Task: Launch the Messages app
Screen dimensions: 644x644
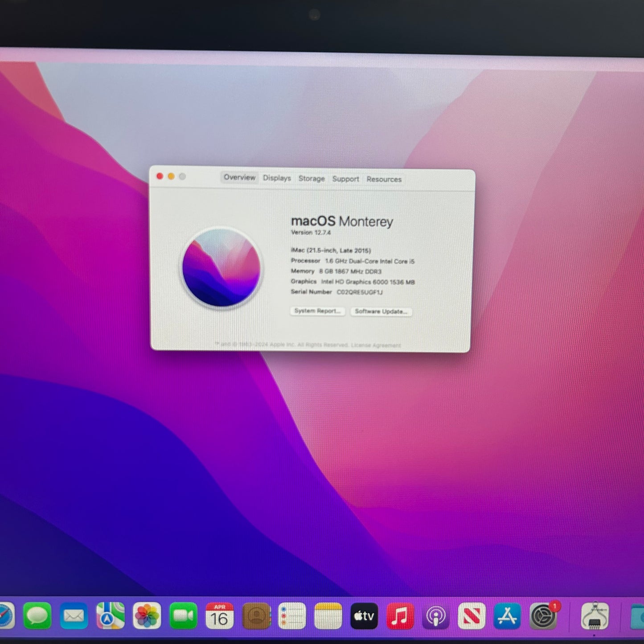Action: [x=37, y=616]
